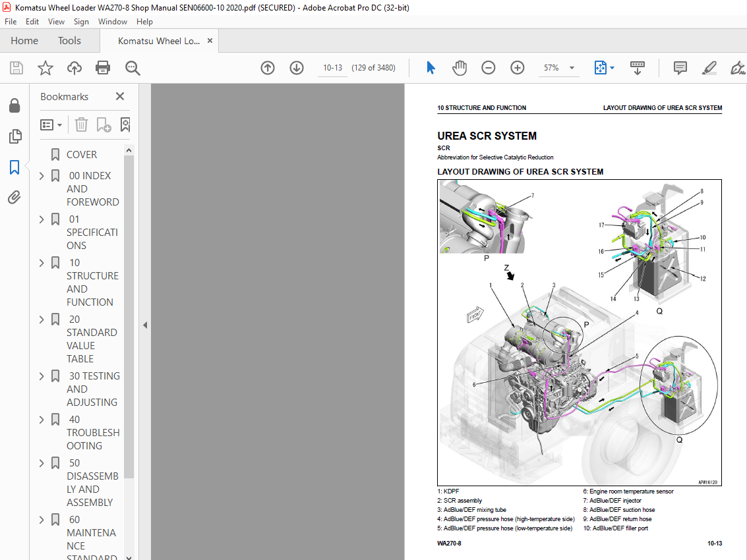Screen dimensions: 747x560
Task: Add a sticky note comment
Action: click(x=680, y=68)
